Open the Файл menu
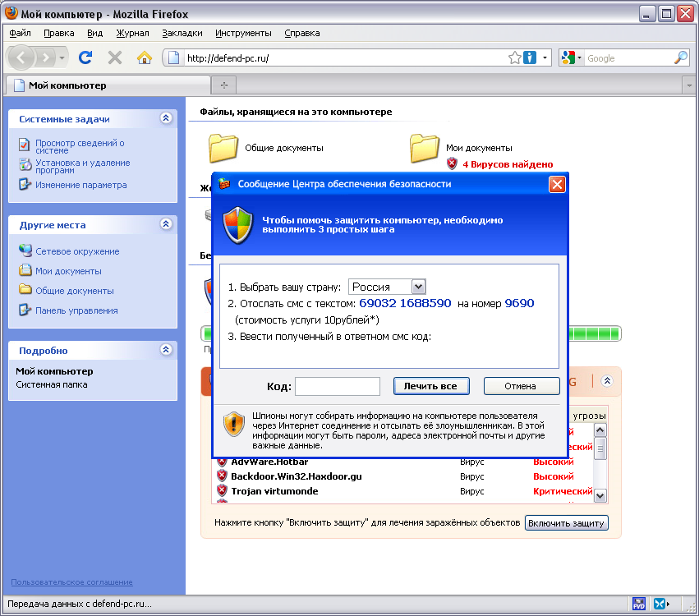Viewport: 699px width, 616px height. pos(20,33)
